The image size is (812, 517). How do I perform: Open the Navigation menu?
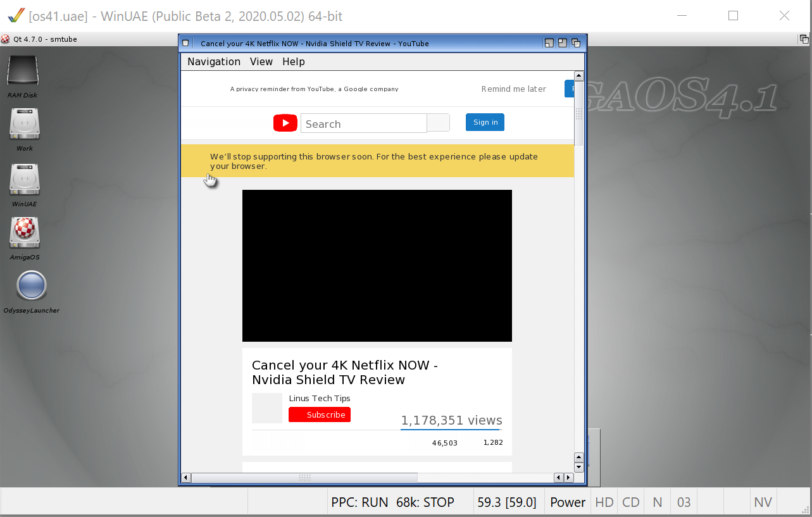pyautogui.click(x=214, y=61)
